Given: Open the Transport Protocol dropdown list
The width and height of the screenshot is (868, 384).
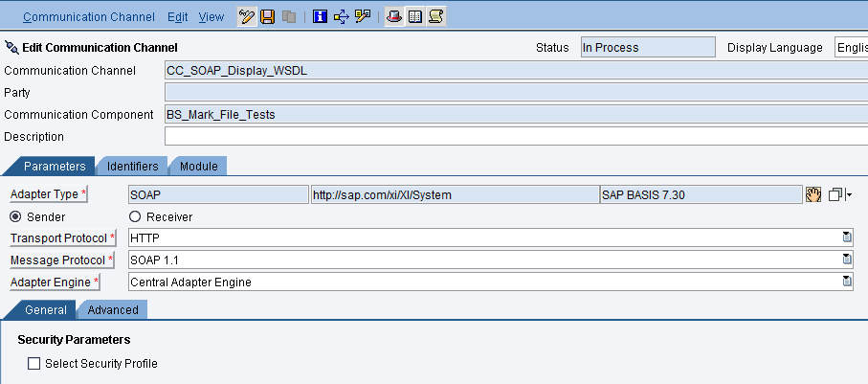Looking at the screenshot, I should tap(847, 237).
